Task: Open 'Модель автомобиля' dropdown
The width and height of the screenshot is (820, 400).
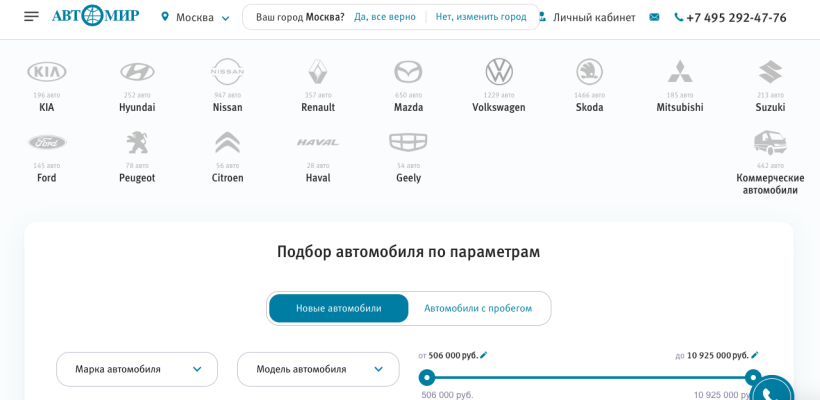Action: [x=318, y=369]
